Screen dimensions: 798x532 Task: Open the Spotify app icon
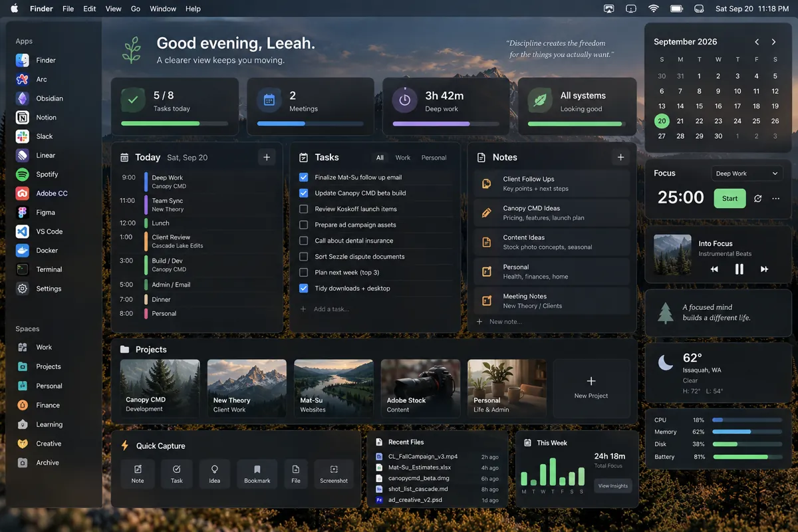coord(23,174)
